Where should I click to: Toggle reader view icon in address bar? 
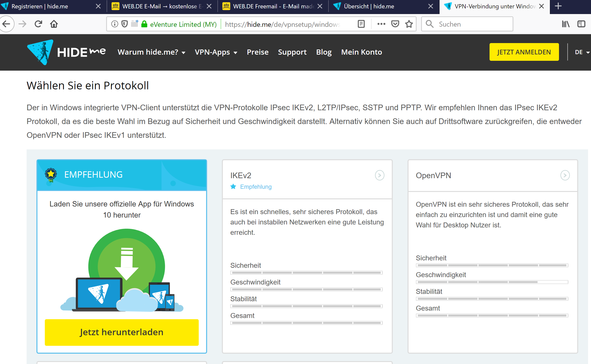click(361, 24)
